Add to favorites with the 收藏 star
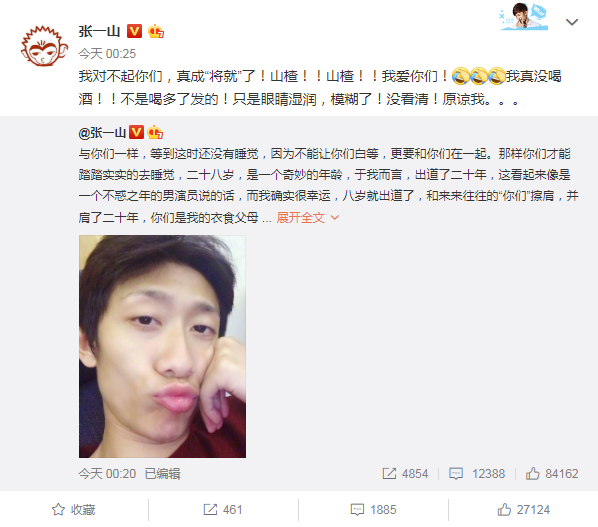The height and width of the screenshot is (527, 598). tap(73, 510)
